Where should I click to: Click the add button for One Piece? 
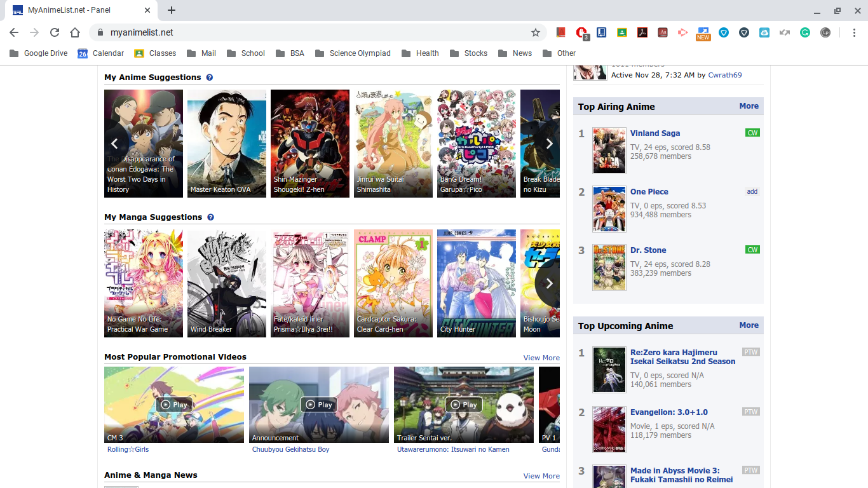(752, 191)
